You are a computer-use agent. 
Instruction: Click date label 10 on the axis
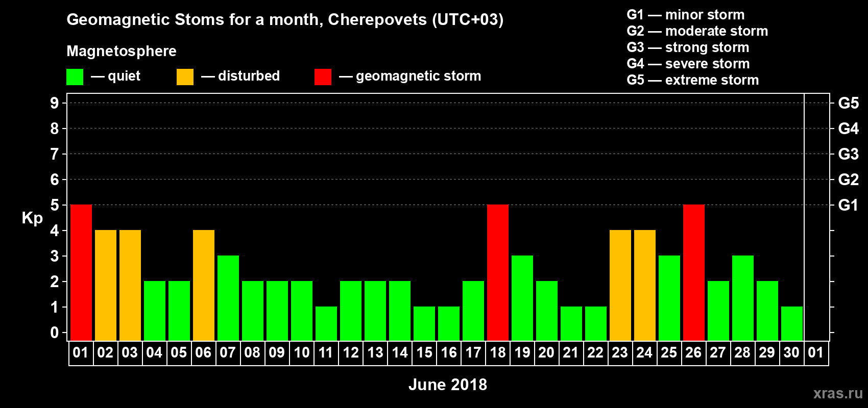[x=301, y=352]
